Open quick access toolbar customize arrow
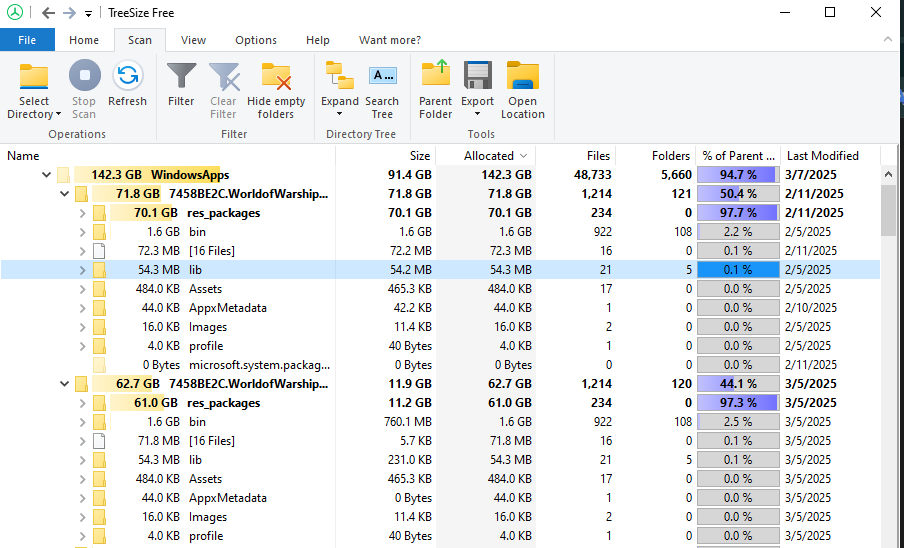The height and width of the screenshot is (548, 904). (x=88, y=13)
